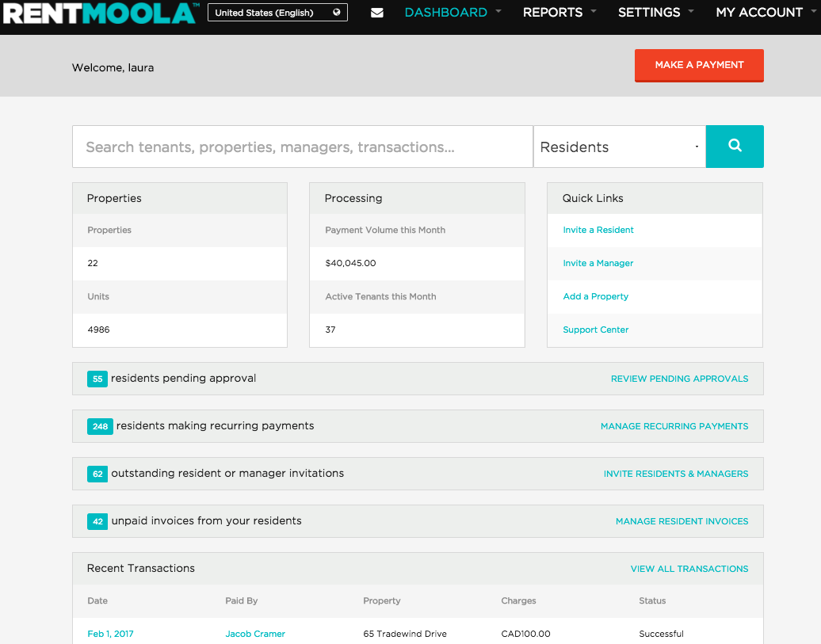This screenshot has height=644, width=821.
Task: Click the 62 outstanding invitations badge
Action: (97, 474)
